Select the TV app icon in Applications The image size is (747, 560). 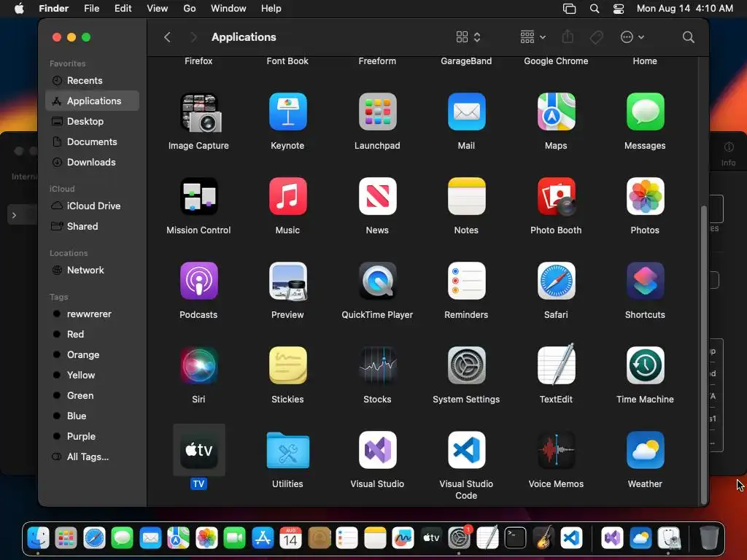pyautogui.click(x=198, y=450)
